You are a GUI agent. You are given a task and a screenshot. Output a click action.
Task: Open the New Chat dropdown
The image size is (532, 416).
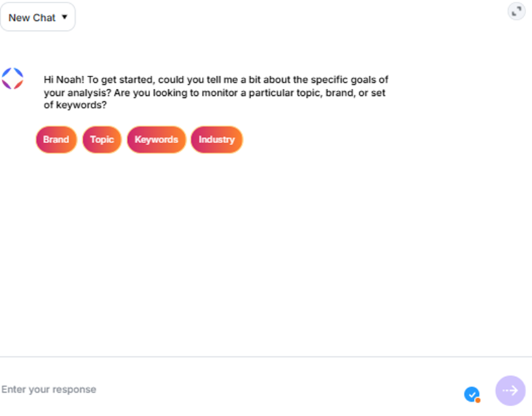(38, 17)
